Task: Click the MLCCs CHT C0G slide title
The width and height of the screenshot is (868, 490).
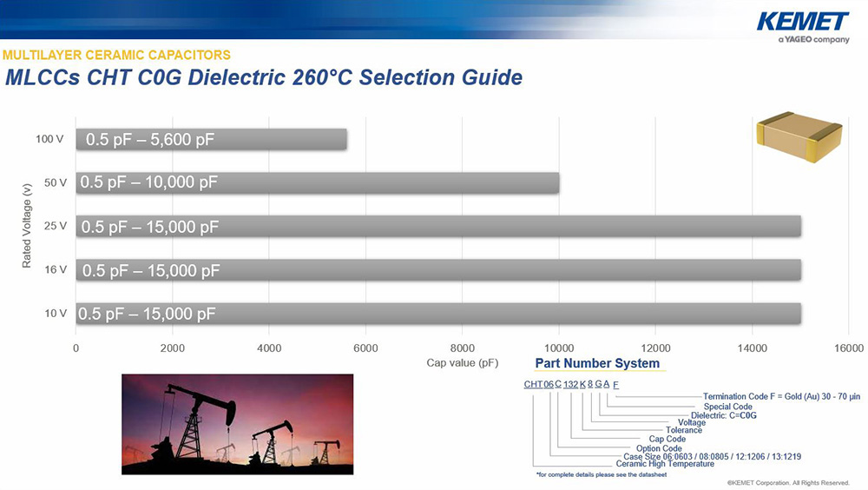Action: 264,77
